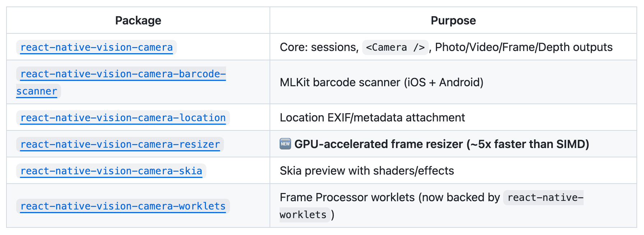
Task: Click the NEW badge icon
Action: (285, 144)
